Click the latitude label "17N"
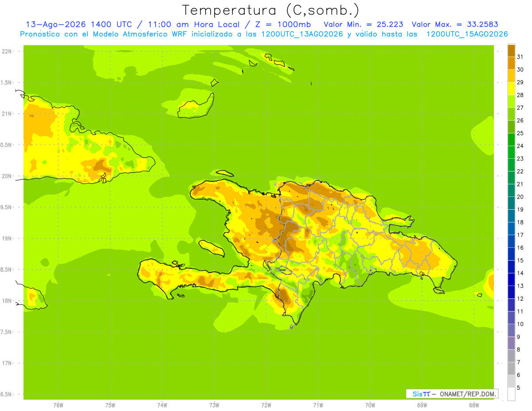Screen dimensions: 532x411 coord(7,363)
